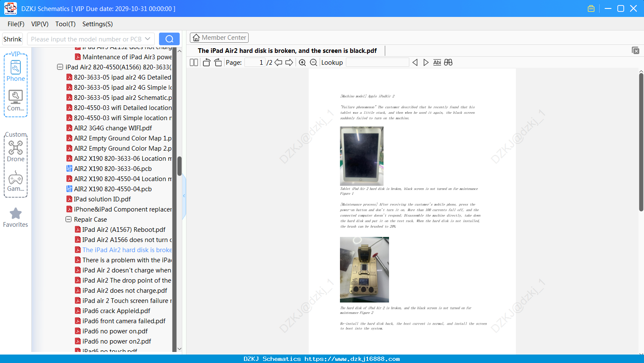The image size is (644, 363).
Task: Click the yellow toolbox icon in title bar
Action: click(x=591, y=8)
